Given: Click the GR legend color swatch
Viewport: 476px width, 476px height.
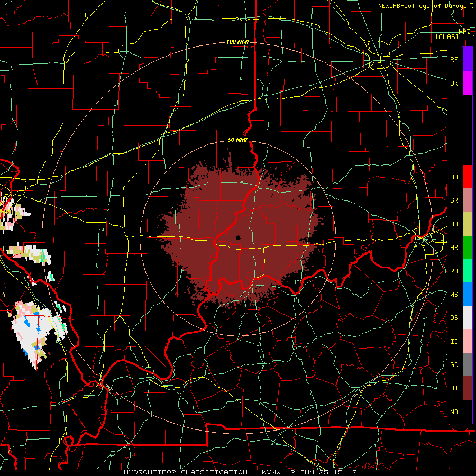Looking at the screenshot, I should click(x=467, y=200).
